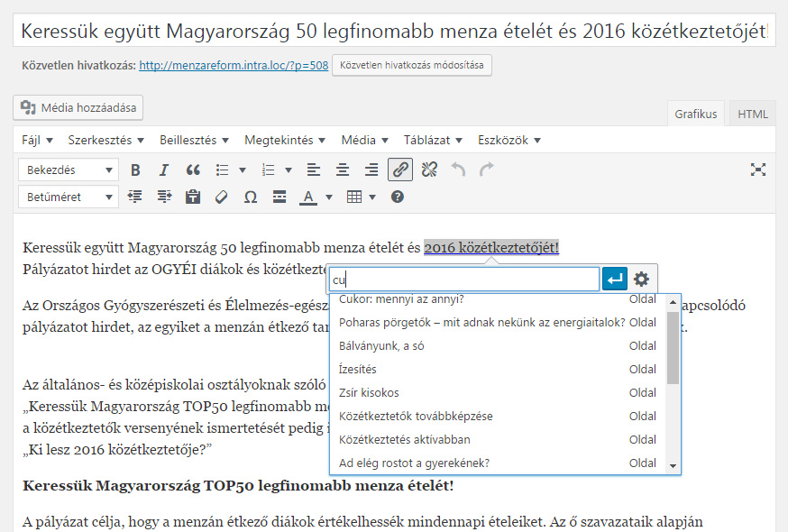This screenshot has width=788, height=532.
Task: Toggle the insert/edit link button
Action: pyautogui.click(x=400, y=170)
